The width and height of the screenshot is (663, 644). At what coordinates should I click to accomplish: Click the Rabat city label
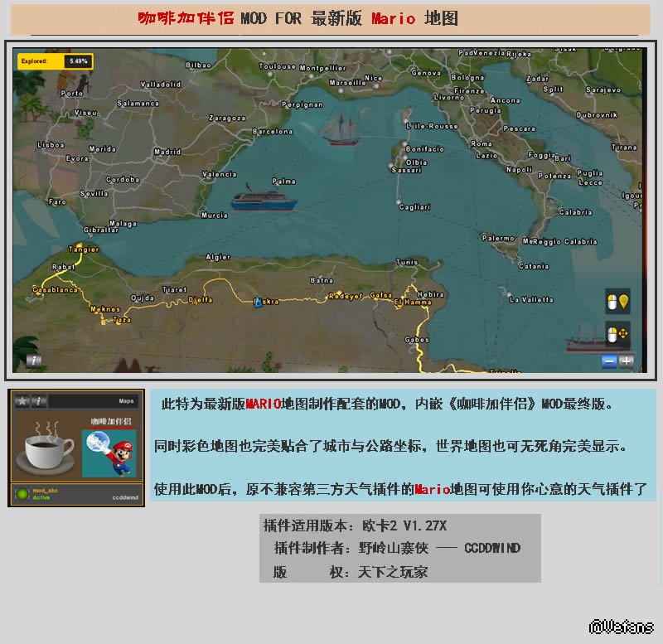point(64,266)
